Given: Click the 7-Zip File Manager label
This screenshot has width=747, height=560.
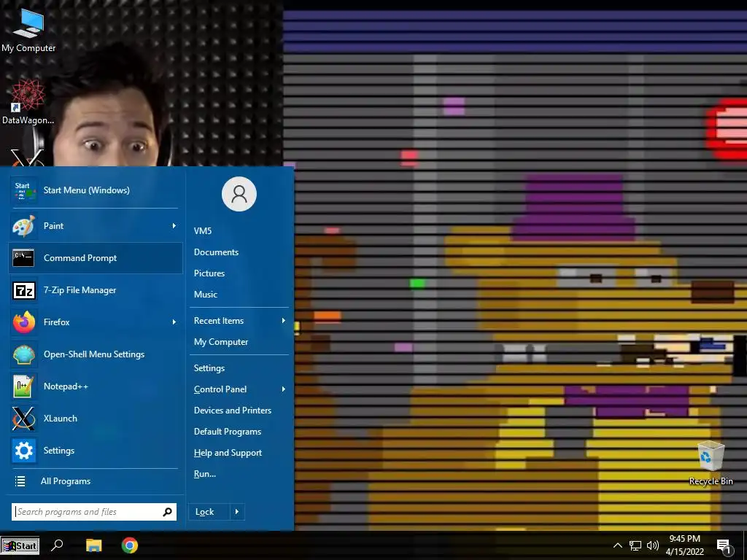Looking at the screenshot, I should point(80,290).
